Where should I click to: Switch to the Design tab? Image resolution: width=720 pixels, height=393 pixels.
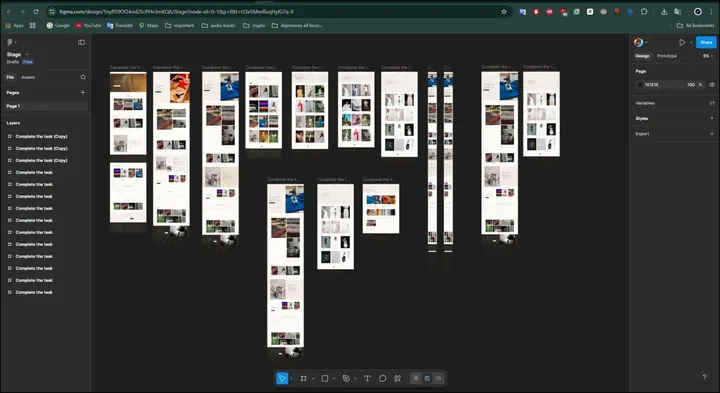pyautogui.click(x=642, y=56)
